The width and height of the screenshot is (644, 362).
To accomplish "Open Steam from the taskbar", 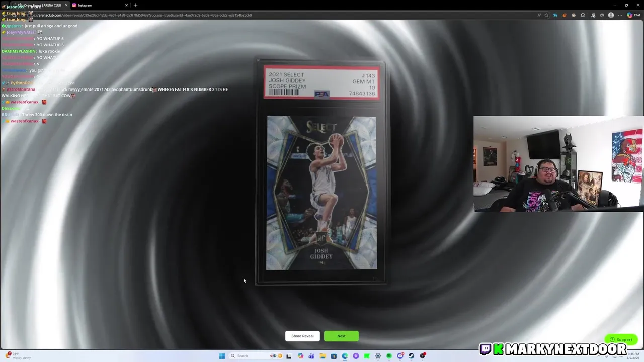I will tap(411, 356).
